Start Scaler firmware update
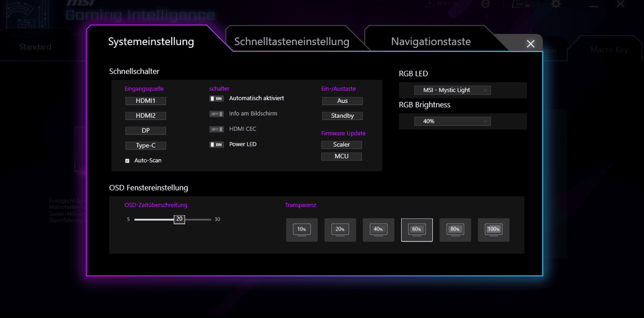Screen dimensions: 644x318 (x=341, y=145)
